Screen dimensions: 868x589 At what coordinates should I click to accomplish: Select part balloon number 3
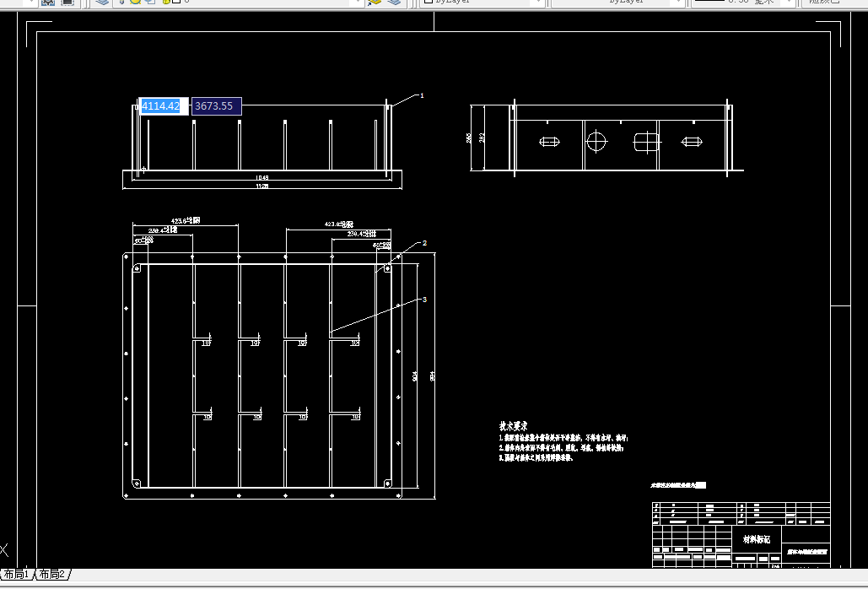click(424, 300)
